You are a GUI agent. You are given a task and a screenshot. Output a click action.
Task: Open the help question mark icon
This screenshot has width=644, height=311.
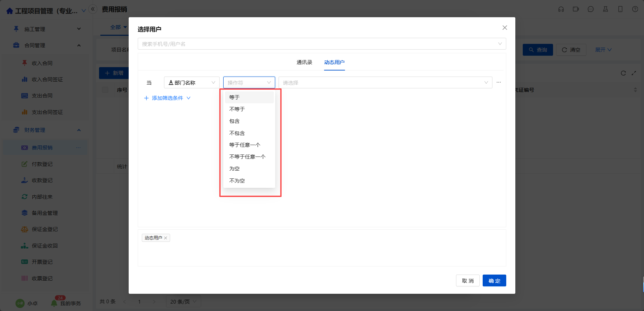[635, 9]
